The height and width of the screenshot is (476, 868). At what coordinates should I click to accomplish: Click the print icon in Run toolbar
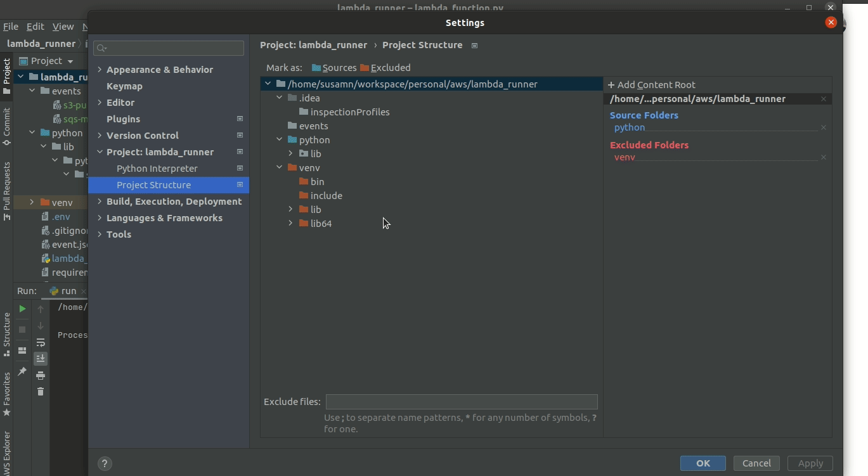click(x=41, y=375)
